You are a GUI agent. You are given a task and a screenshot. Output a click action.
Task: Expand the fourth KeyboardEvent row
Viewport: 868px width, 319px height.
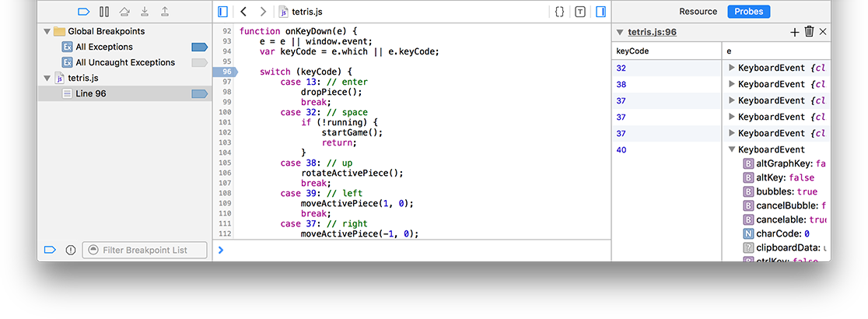(x=732, y=117)
